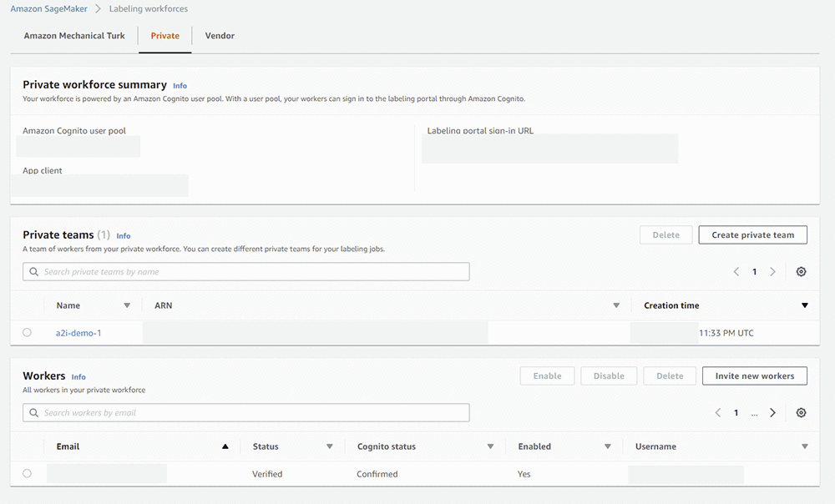Image resolution: width=835 pixels, height=504 pixels.
Task: Sort private teams by Name column arrow
Action: pyautogui.click(x=127, y=306)
